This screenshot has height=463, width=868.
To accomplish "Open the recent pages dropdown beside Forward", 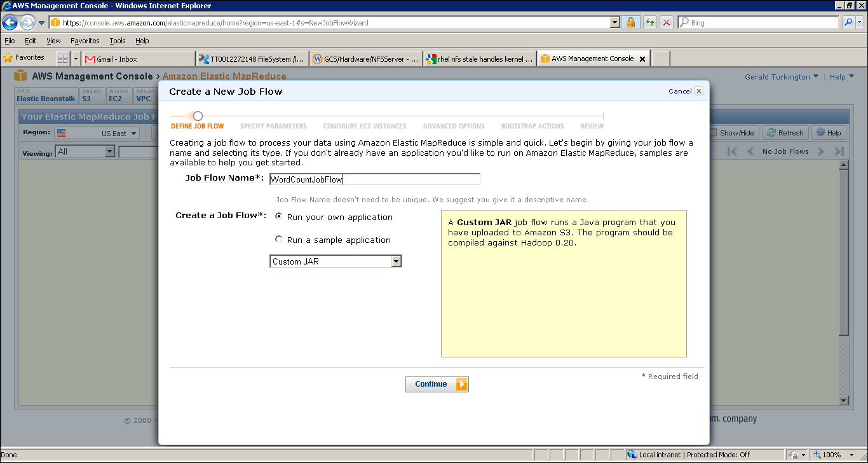I will (x=42, y=23).
